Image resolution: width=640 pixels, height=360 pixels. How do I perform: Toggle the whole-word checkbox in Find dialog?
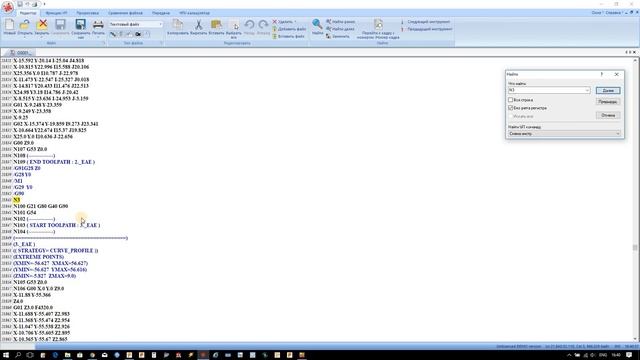coord(510,100)
